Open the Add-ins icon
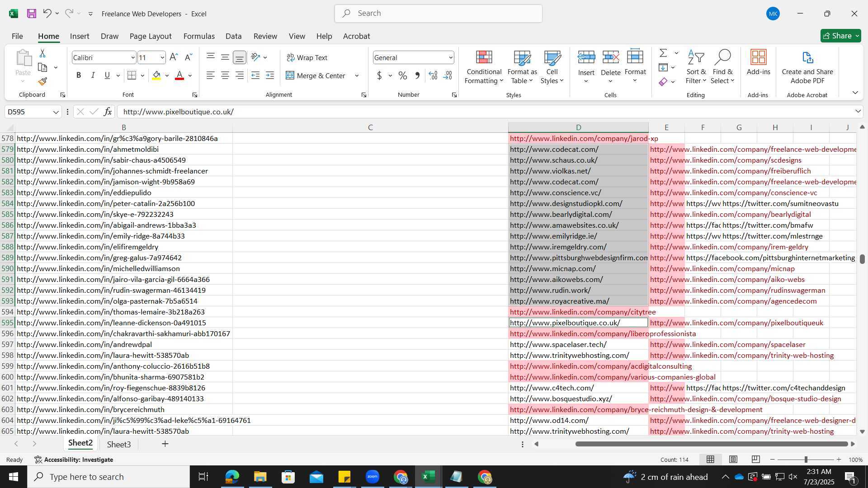868x488 pixels. [758, 62]
